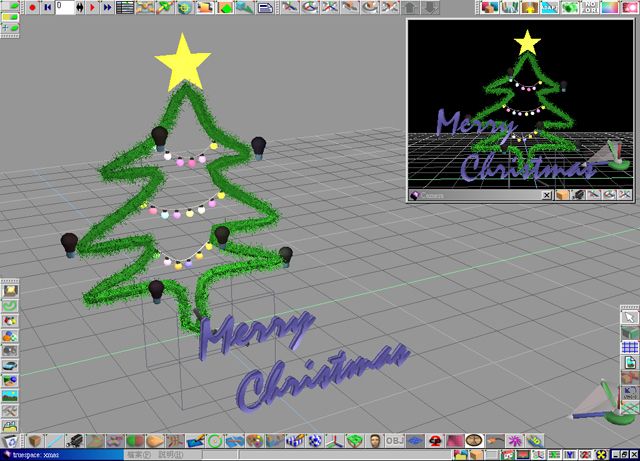This screenshot has height=461, width=640.
Task: Open the 檔案(F) File menu
Action: (138, 455)
